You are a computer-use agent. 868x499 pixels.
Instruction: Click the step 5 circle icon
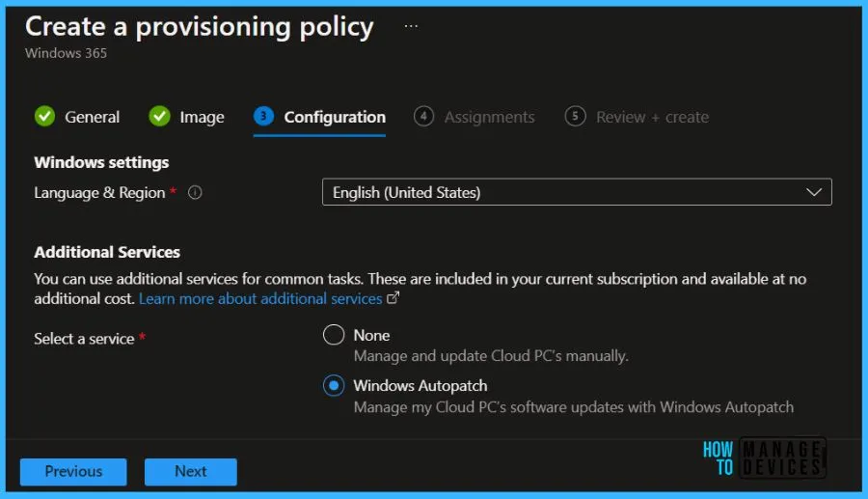coord(575,116)
